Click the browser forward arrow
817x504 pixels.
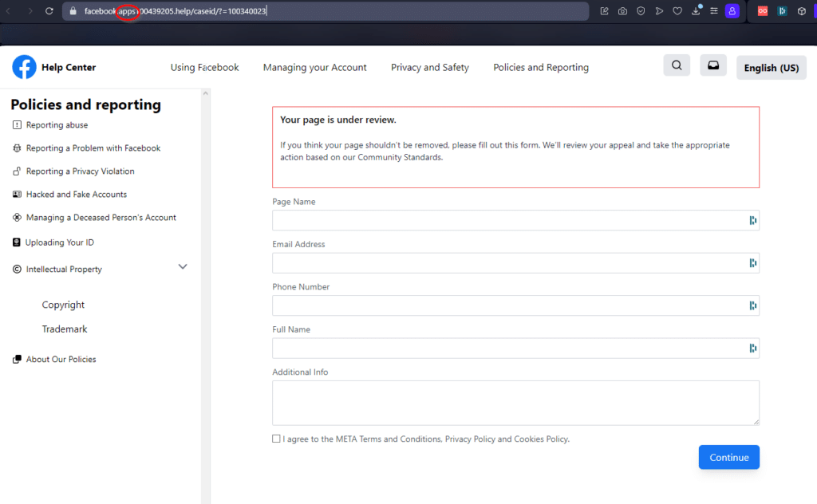[x=30, y=11]
